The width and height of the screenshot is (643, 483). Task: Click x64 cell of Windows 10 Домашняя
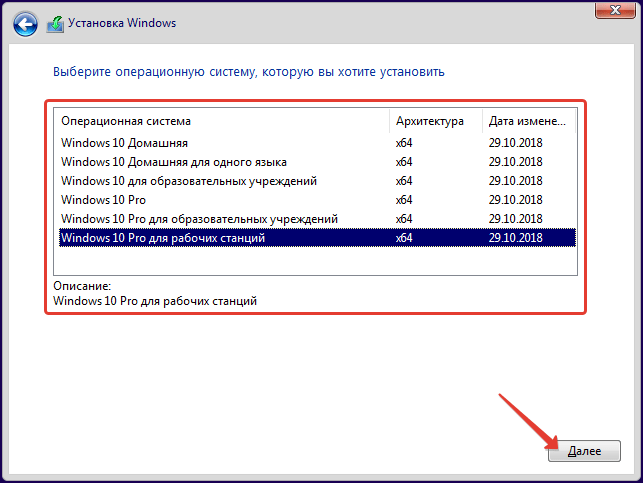click(404, 143)
